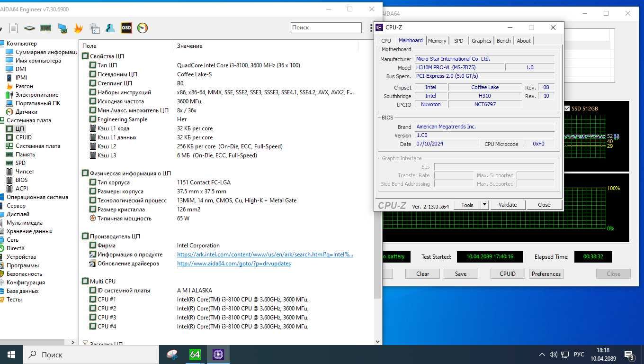Open the aida64.com driver updates link
The image size is (644, 364).
click(234, 264)
